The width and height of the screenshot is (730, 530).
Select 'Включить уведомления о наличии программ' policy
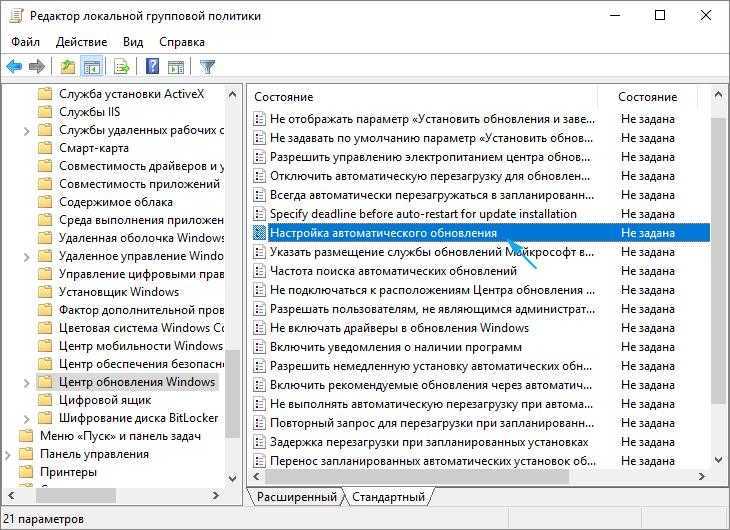[x=396, y=347]
